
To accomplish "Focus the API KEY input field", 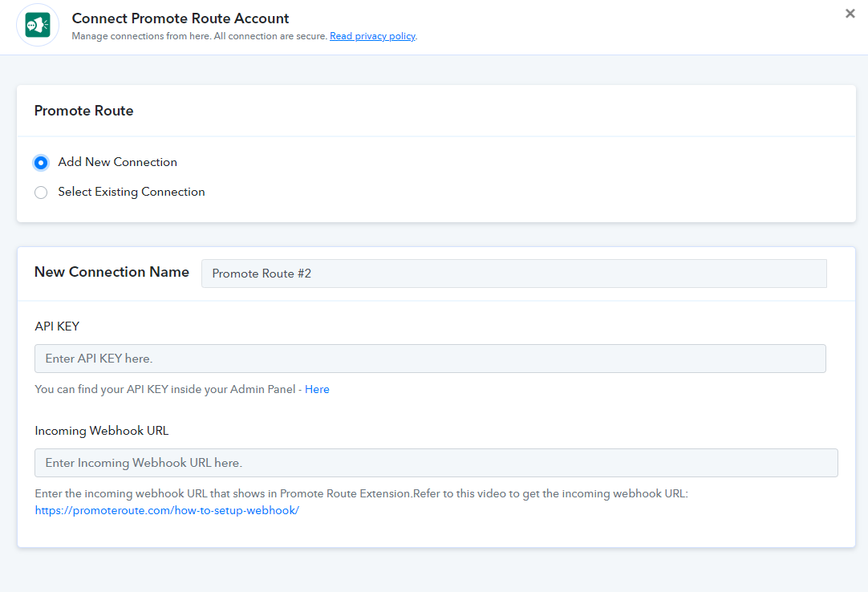I will (x=430, y=359).
